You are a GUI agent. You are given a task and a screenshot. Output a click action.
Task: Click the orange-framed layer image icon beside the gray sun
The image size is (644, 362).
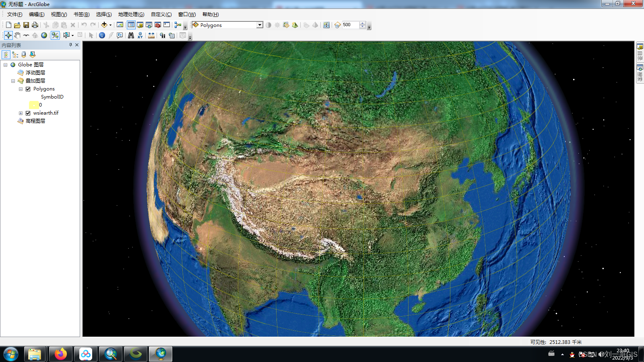(286, 25)
